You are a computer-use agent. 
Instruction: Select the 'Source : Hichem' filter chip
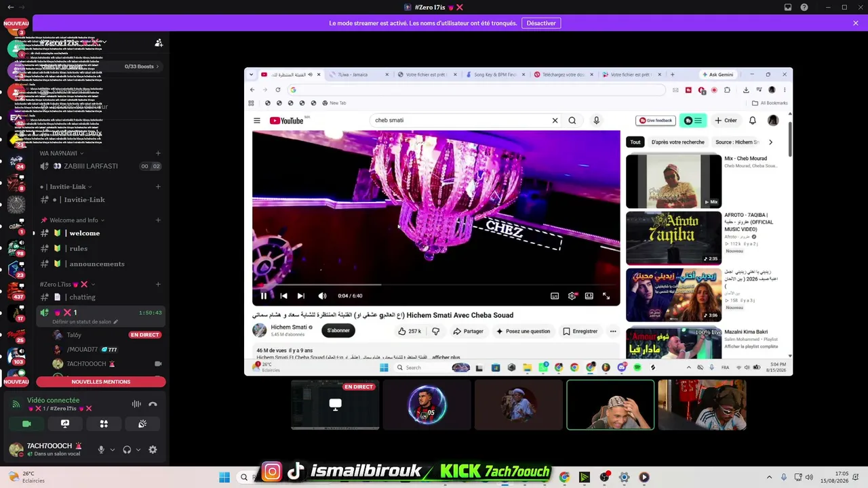(x=736, y=142)
